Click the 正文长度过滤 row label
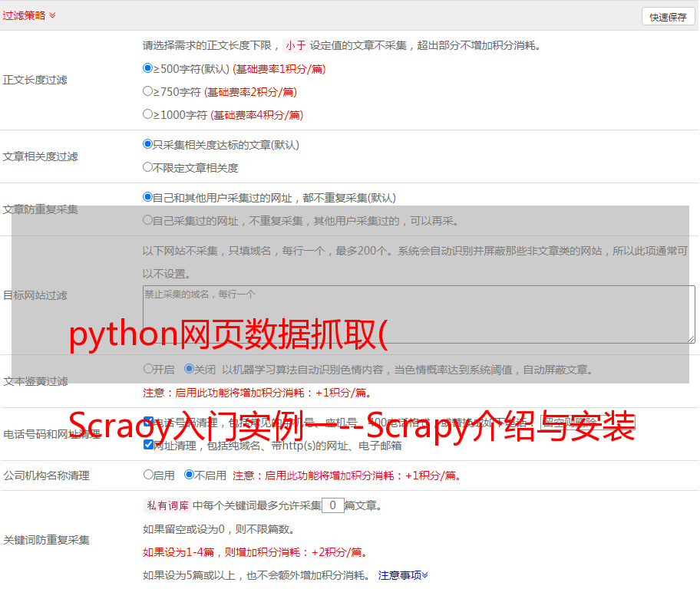700x589 pixels. coord(35,80)
